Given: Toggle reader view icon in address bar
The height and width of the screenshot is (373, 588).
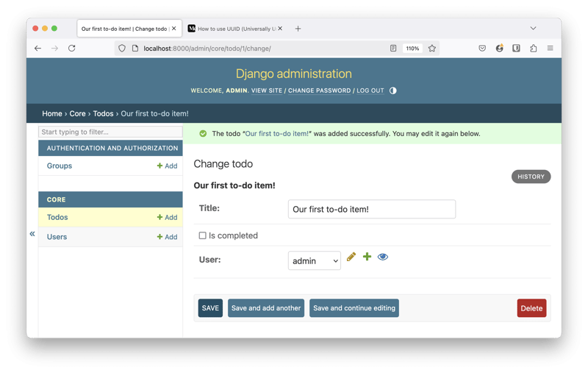Looking at the screenshot, I should (x=393, y=49).
